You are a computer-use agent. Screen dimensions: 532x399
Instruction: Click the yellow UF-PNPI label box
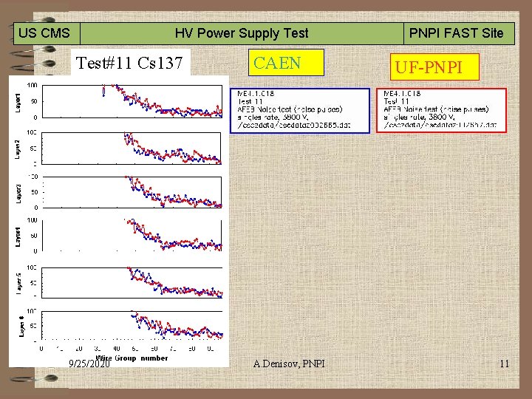tap(434, 66)
